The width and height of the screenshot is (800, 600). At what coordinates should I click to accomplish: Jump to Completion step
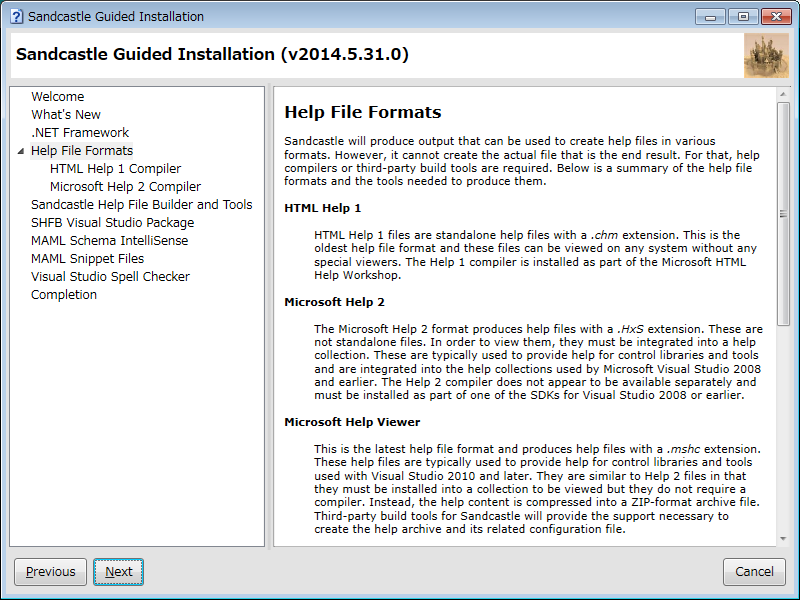[x=64, y=294]
